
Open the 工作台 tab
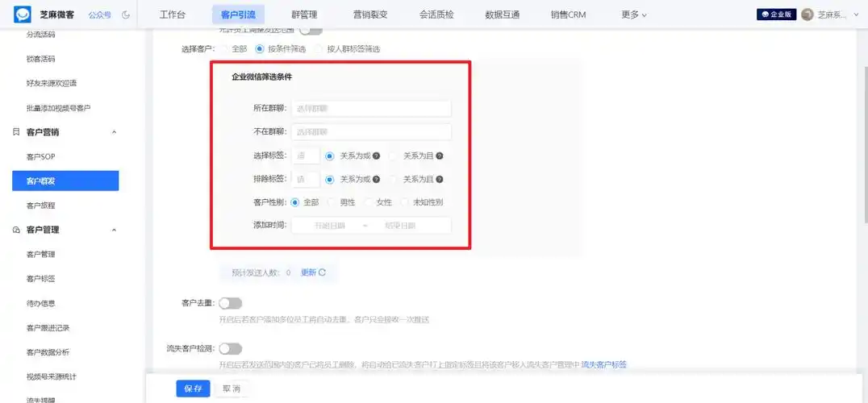tap(173, 15)
